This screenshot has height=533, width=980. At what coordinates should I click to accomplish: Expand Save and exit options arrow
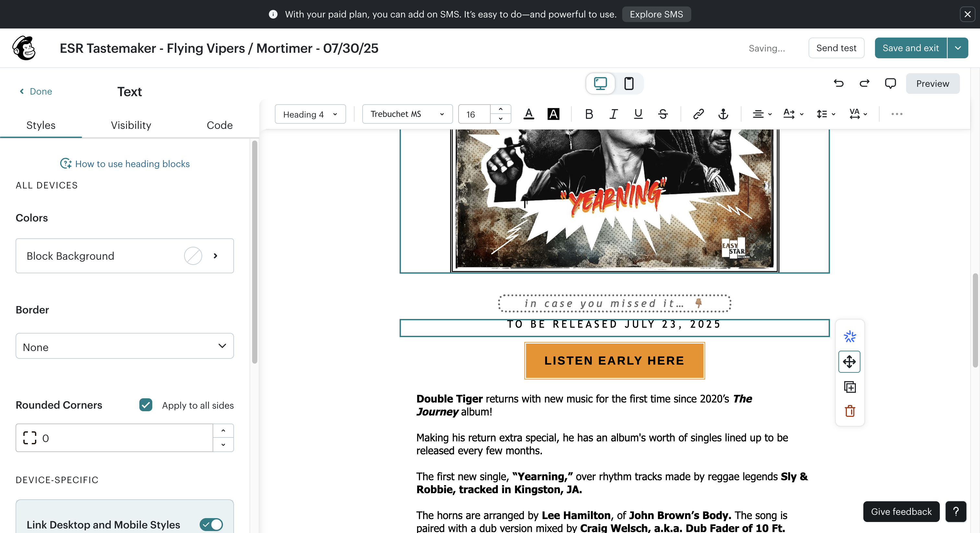(x=958, y=48)
